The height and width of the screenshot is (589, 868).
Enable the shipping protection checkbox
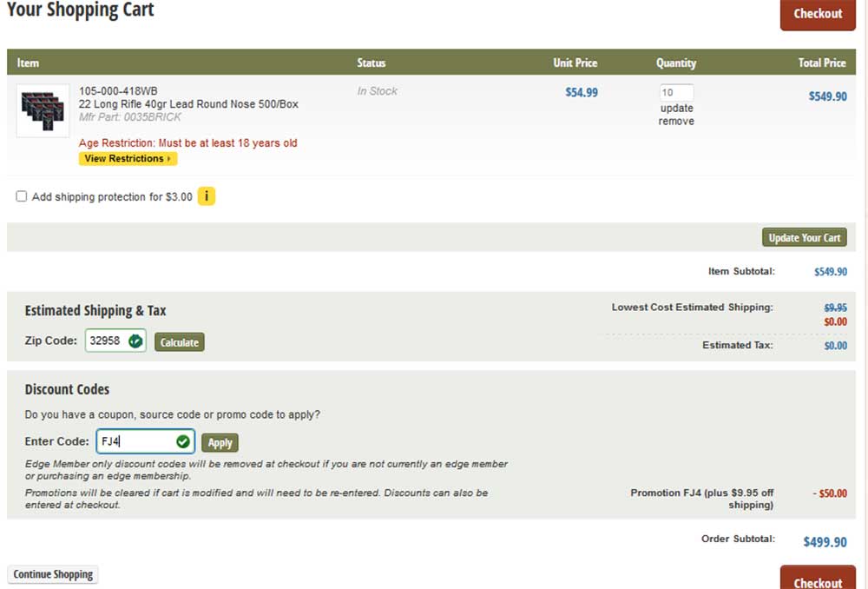click(x=22, y=196)
